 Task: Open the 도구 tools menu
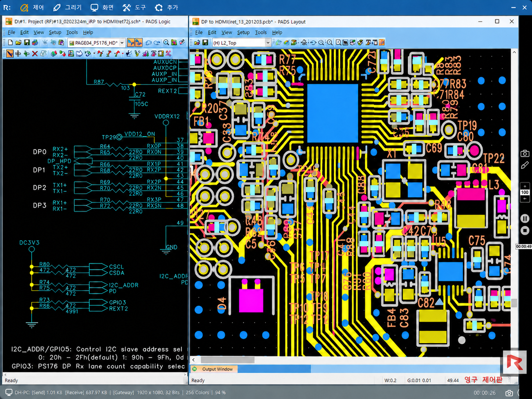(x=134, y=7)
